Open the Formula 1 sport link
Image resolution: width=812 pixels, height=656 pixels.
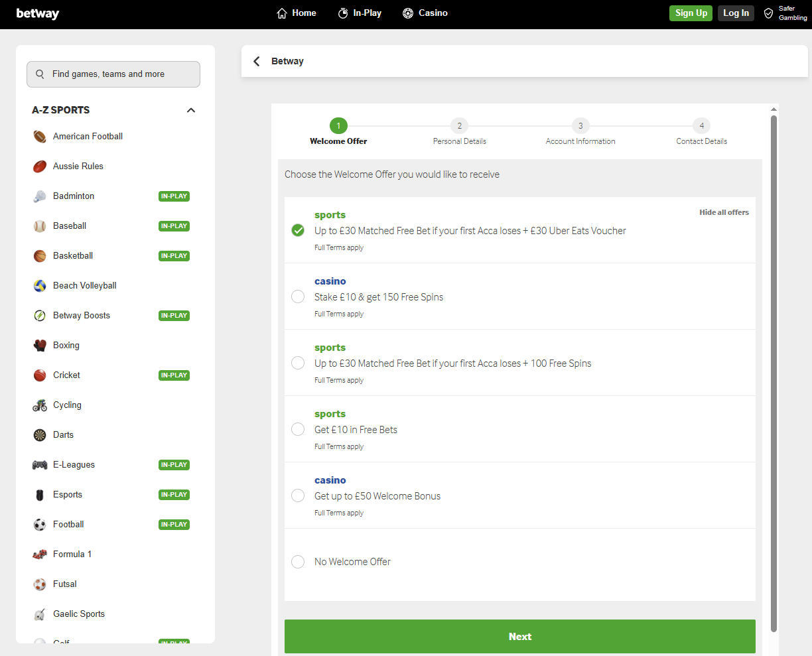(72, 555)
